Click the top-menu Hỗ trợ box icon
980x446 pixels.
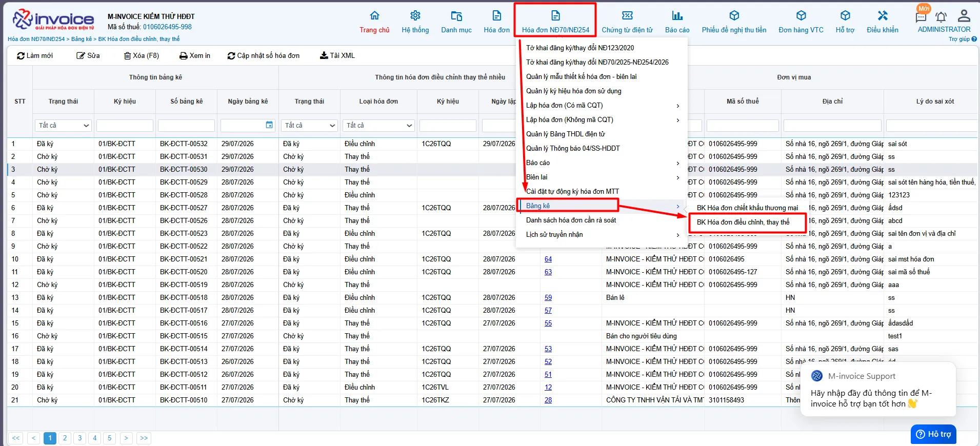(x=845, y=15)
